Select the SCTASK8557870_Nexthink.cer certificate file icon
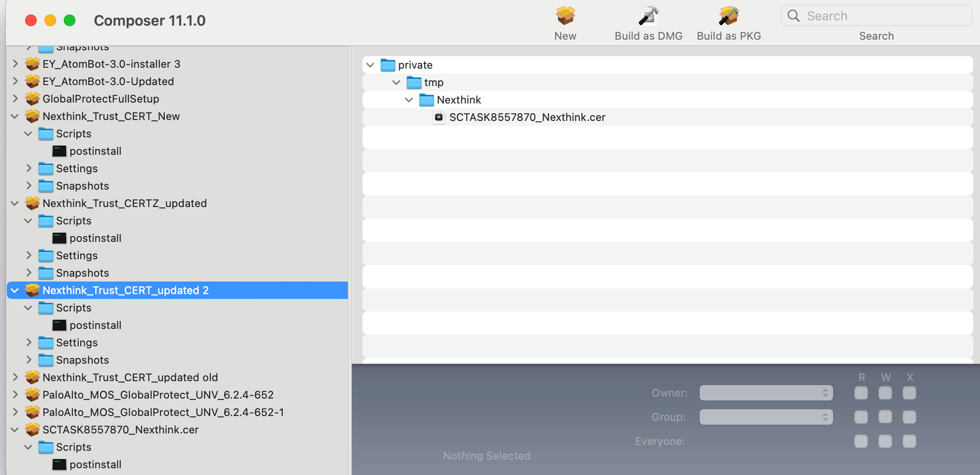The image size is (980, 475). click(439, 117)
